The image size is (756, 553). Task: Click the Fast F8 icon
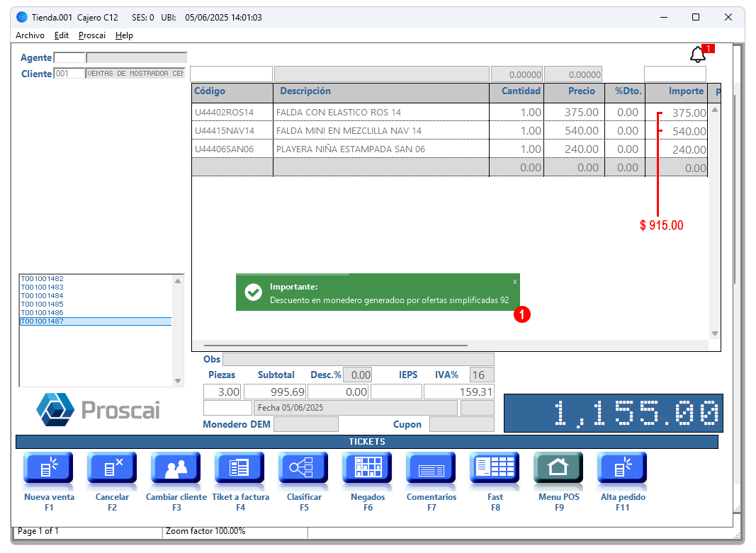click(x=495, y=467)
